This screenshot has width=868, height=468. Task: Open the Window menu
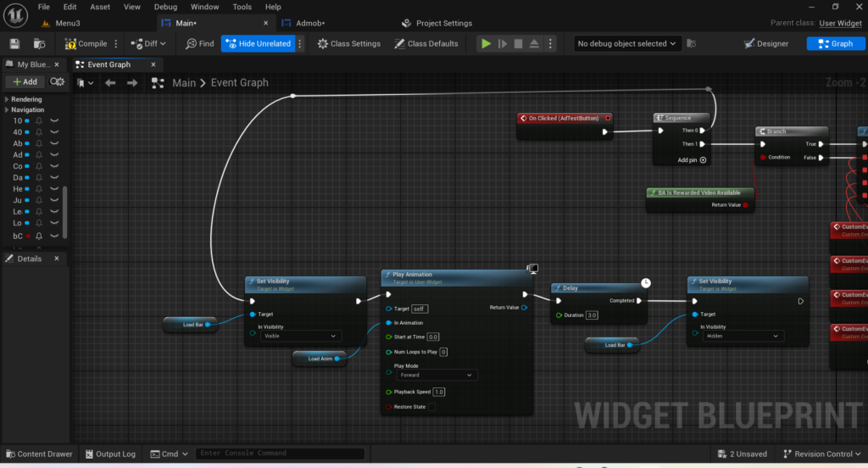pos(205,7)
